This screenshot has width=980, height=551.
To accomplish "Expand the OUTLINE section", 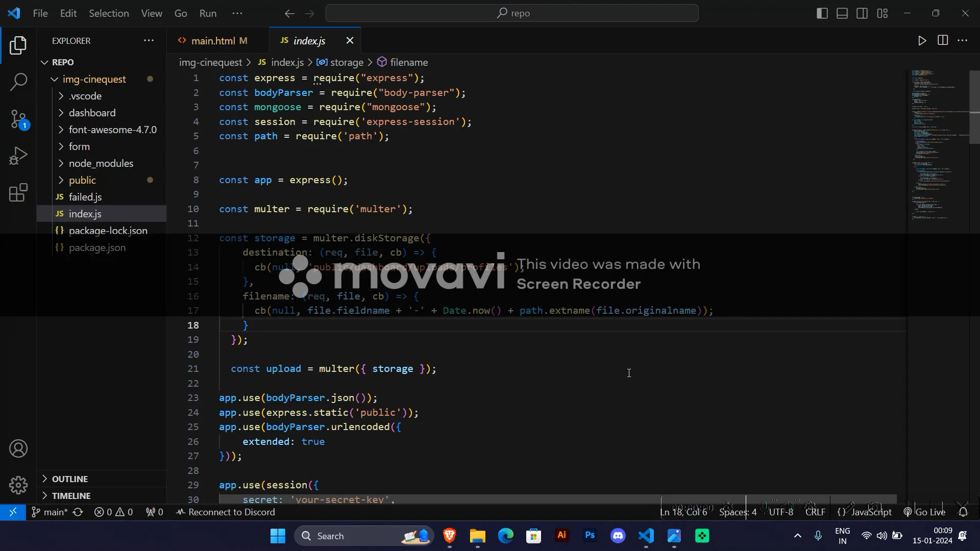I will (x=70, y=479).
